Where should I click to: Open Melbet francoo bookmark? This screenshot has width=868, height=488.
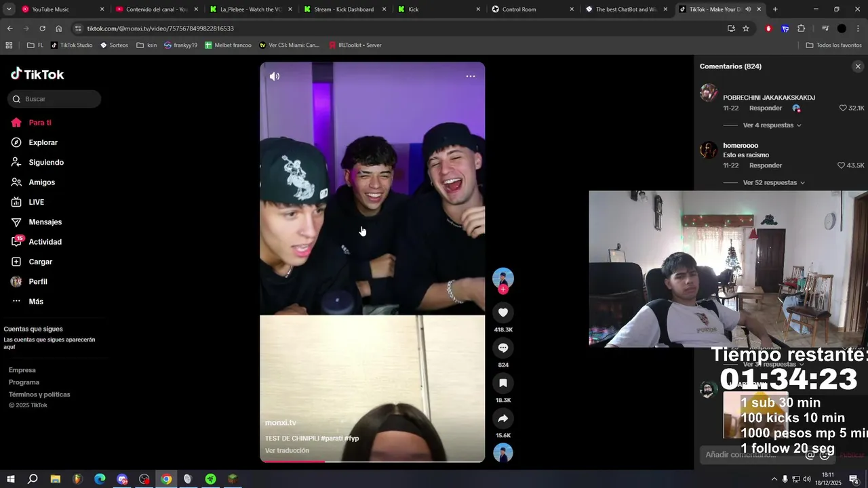click(x=228, y=45)
